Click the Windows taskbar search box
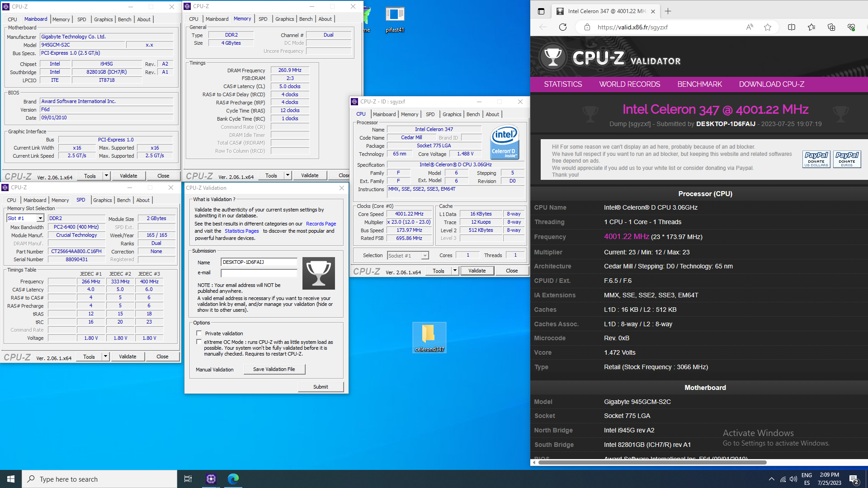The height and width of the screenshot is (488, 868). pyautogui.click(x=99, y=479)
